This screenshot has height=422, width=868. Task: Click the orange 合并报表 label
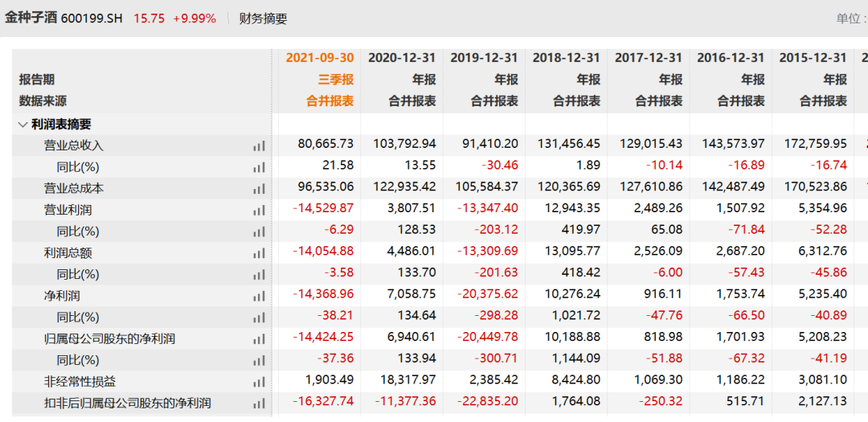point(330,101)
